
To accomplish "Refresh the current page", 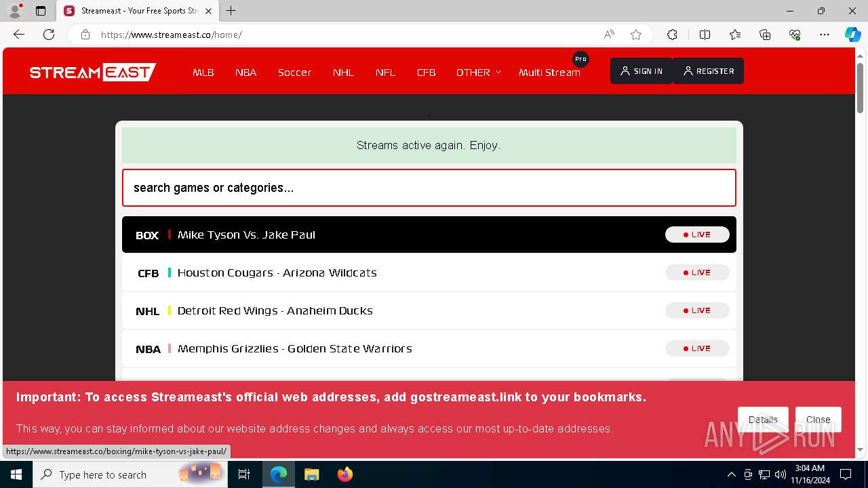I will coord(49,35).
